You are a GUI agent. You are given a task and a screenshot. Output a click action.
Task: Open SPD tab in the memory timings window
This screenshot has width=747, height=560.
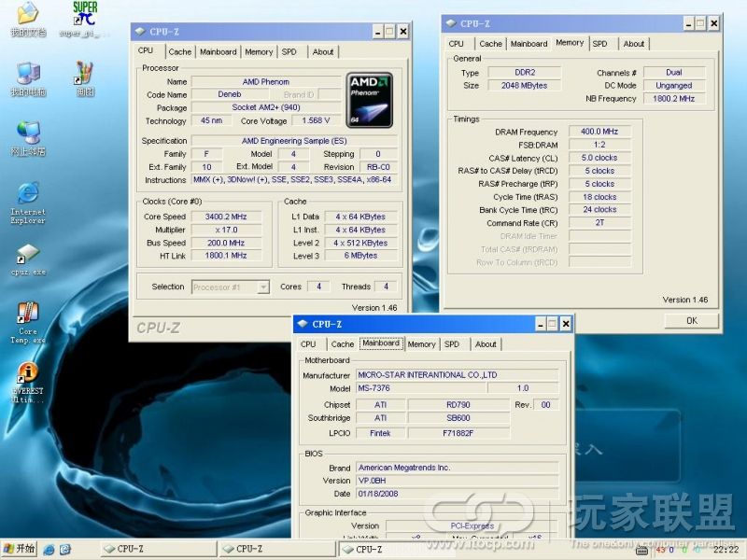tap(599, 44)
